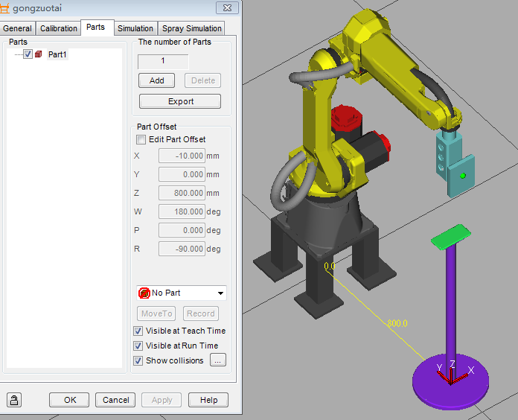
Task: Uncheck the Part1 checkbox
Action: pyautogui.click(x=28, y=54)
